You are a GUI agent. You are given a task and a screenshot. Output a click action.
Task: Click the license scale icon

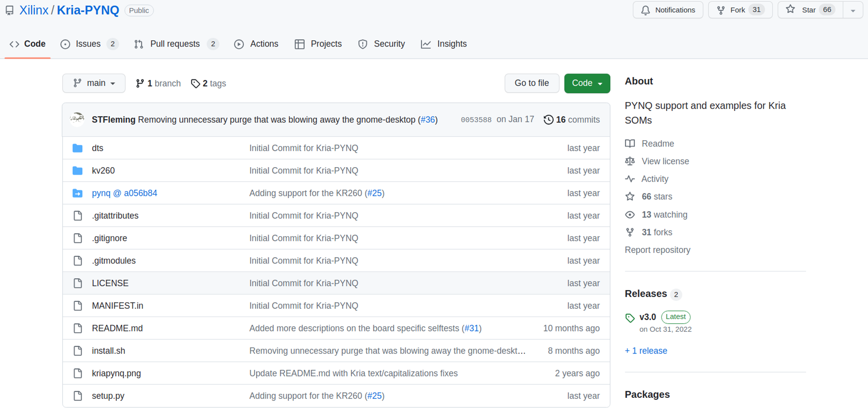(x=630, y=161)
